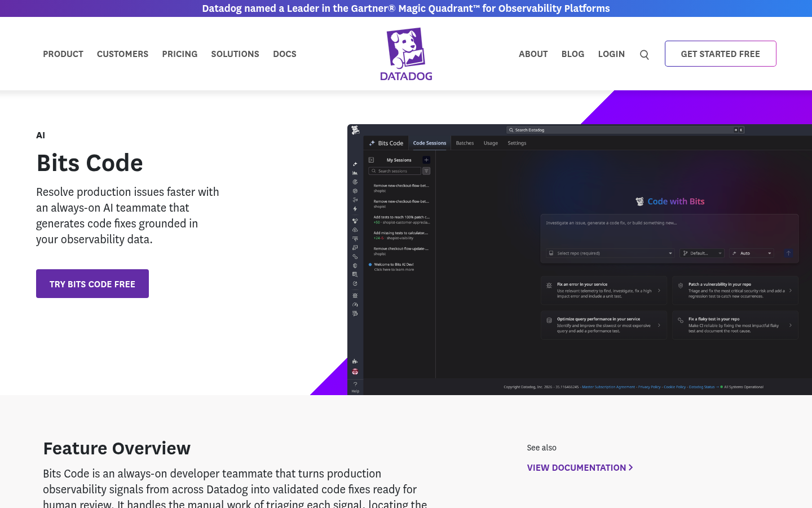
Task: Click TRY BITS CODE FREE
Action: [92, 284]
